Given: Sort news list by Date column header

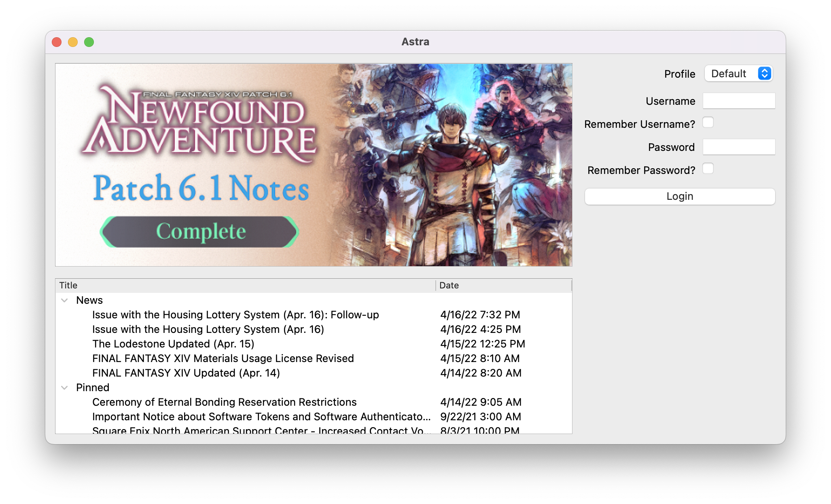Looking at the screenshot, I should coord(504,285).
